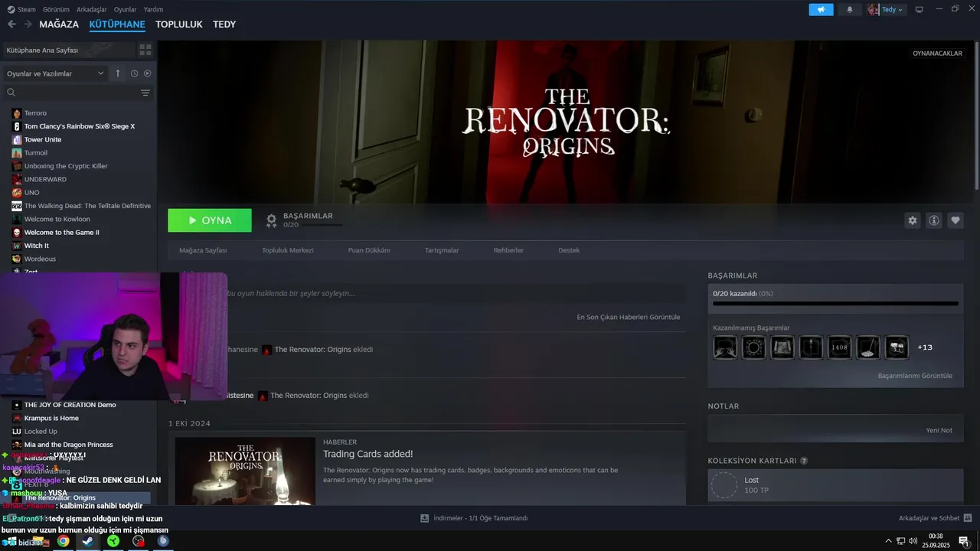Switch to the KÜTÜPHANE tab
The image size is (980, 551).
click(117, 24)
